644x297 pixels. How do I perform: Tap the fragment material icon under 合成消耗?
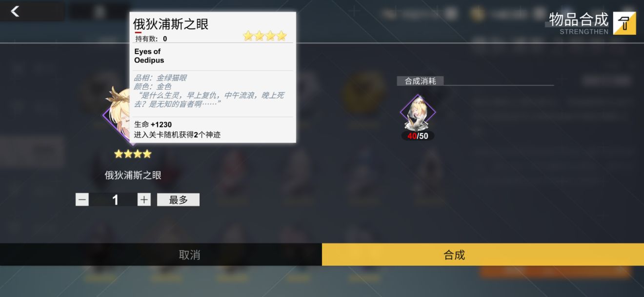418,113
